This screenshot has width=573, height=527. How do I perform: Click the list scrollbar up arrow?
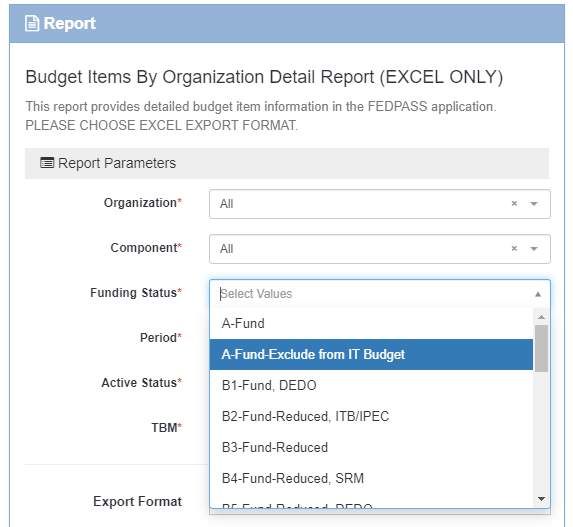(x=541, y=317)
